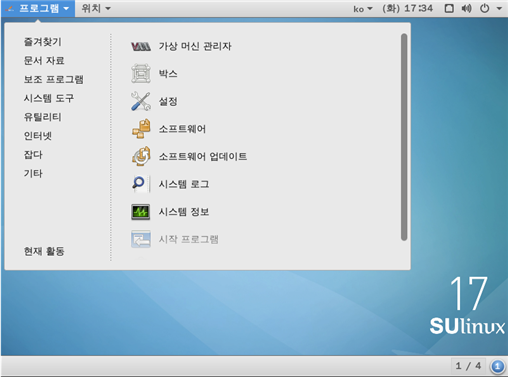
Task: Click the 시스템 정보 label
Action: [x=184, y=212]
